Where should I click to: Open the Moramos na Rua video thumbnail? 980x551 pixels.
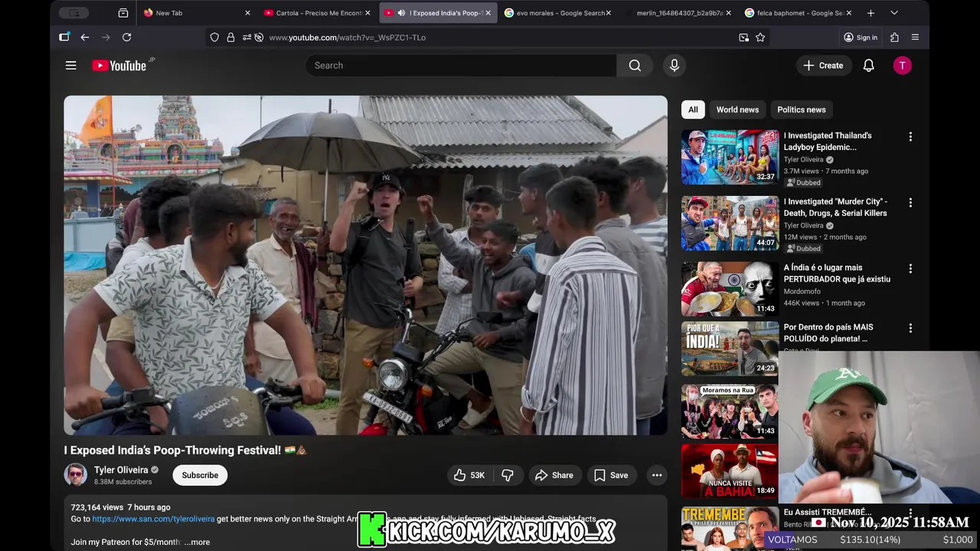pos(730,411)
